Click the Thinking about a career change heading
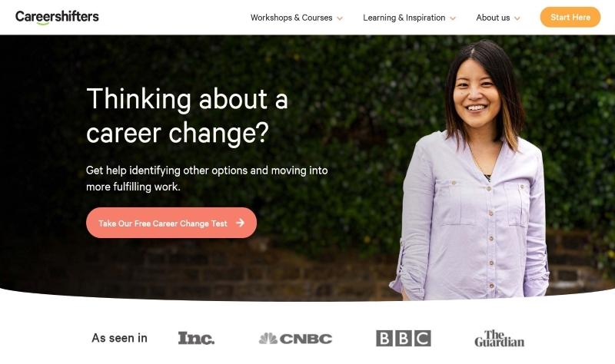The width and height of the screenshot is (615, 364). (187, 116)
